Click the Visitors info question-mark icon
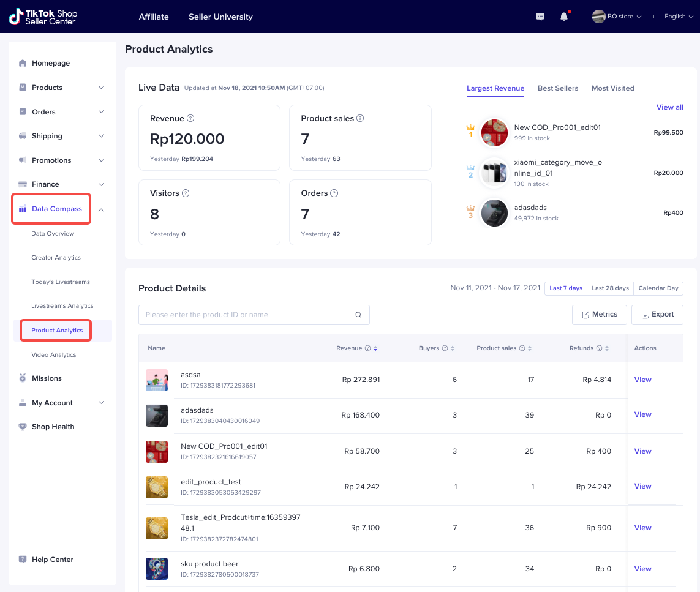The image size is (700, 592). (186, 193)
